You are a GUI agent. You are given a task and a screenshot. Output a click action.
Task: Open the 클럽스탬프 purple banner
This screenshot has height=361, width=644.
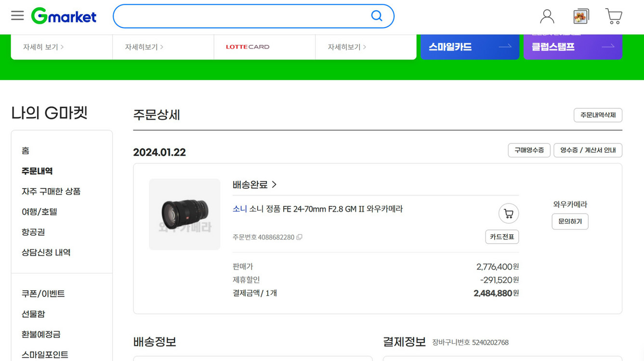click(573, 47)
